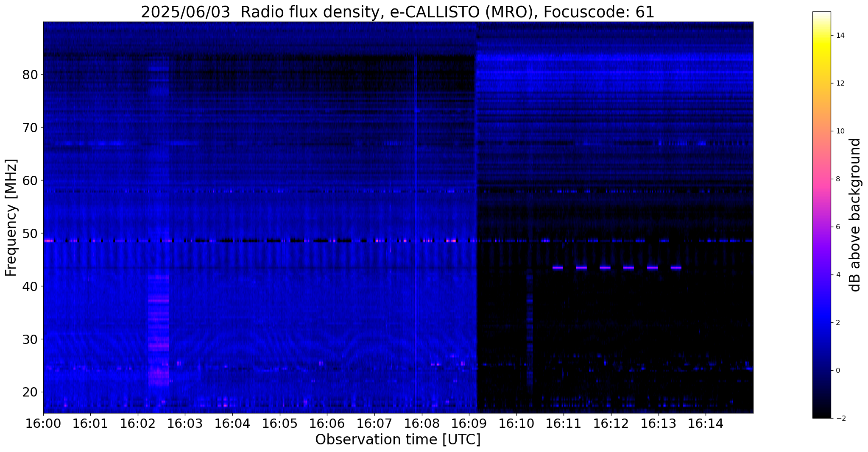Click the 16:10 time tick label

pos(516,423)
